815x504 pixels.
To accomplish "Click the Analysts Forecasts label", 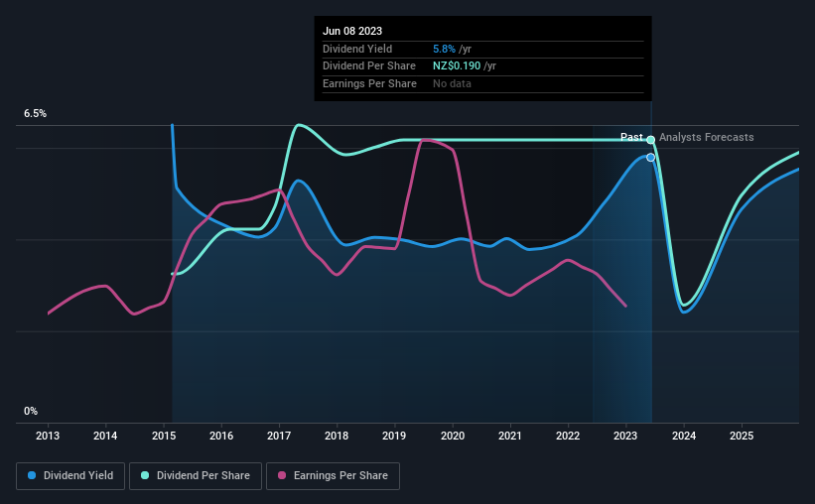I will [707, 137].
